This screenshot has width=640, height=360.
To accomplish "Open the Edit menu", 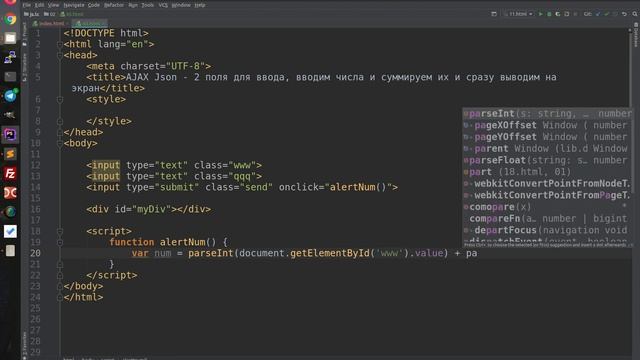I will tap(39, 5).
